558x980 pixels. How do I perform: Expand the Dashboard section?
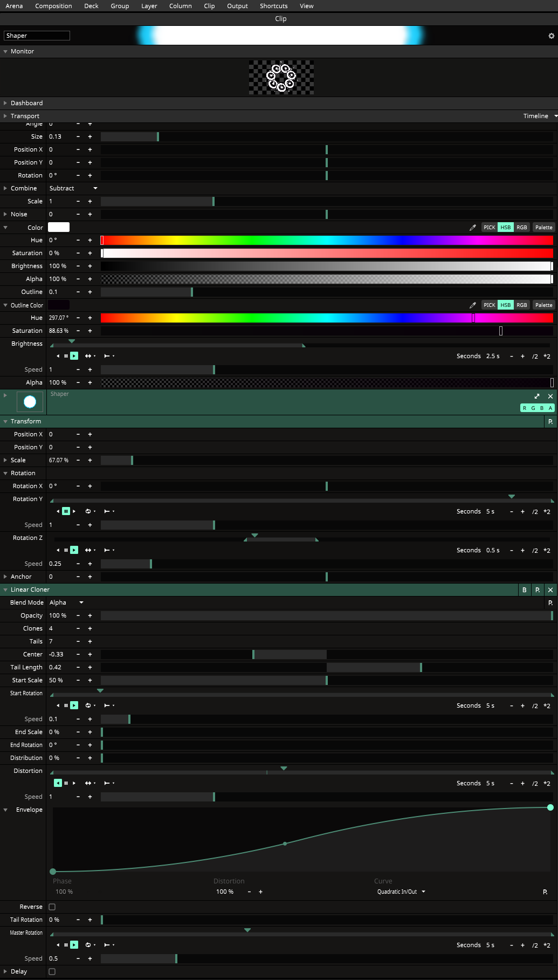26,103
